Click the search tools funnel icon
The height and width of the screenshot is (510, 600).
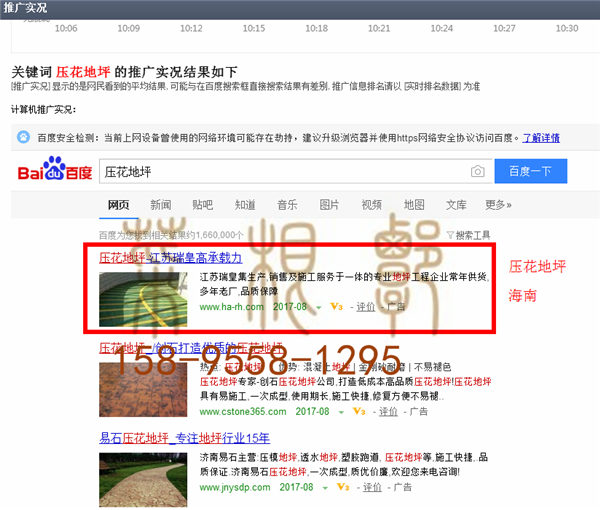(450, 235)
